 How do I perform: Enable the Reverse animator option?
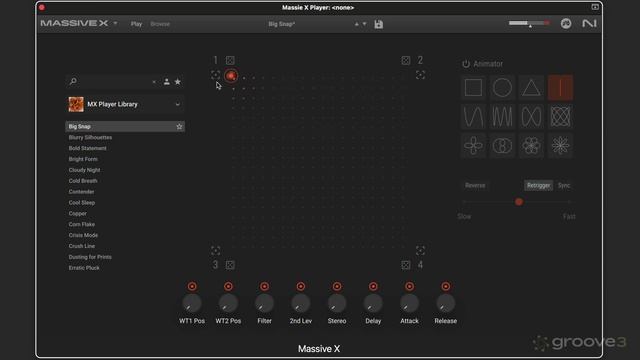point(475,185)
